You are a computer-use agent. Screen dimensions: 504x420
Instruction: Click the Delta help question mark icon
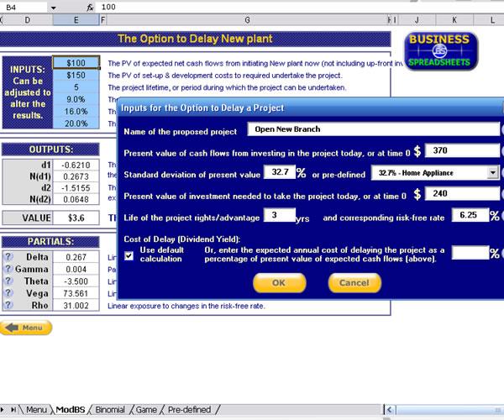coord(8,258)
